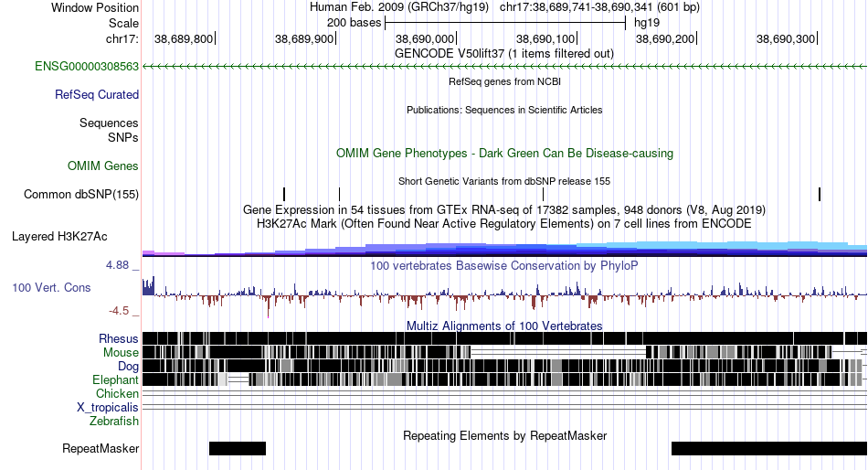Click the light-blue H3K27Ac signal layer

pos(720,245)
